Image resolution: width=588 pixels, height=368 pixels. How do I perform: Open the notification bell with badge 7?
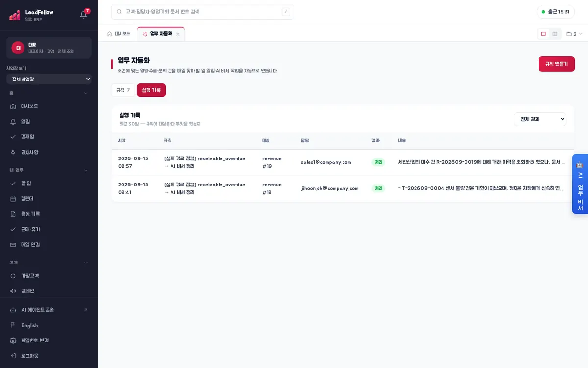84,14
